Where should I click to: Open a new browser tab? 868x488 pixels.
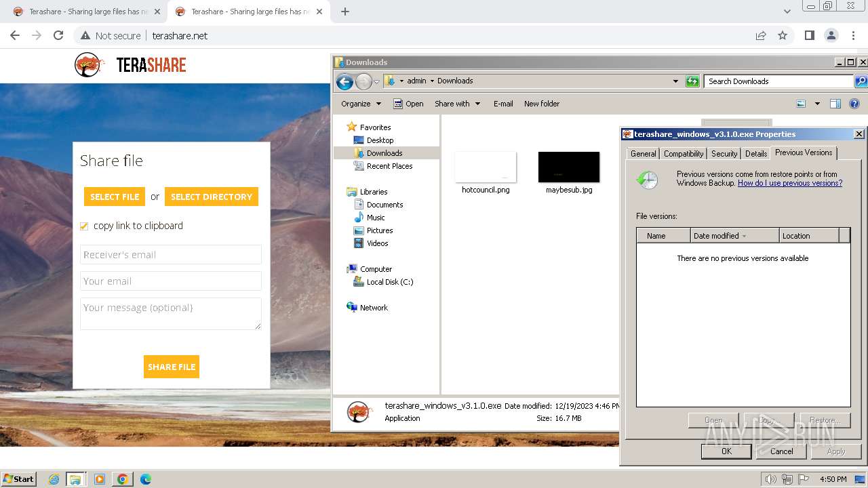click(x=345, y=12)
